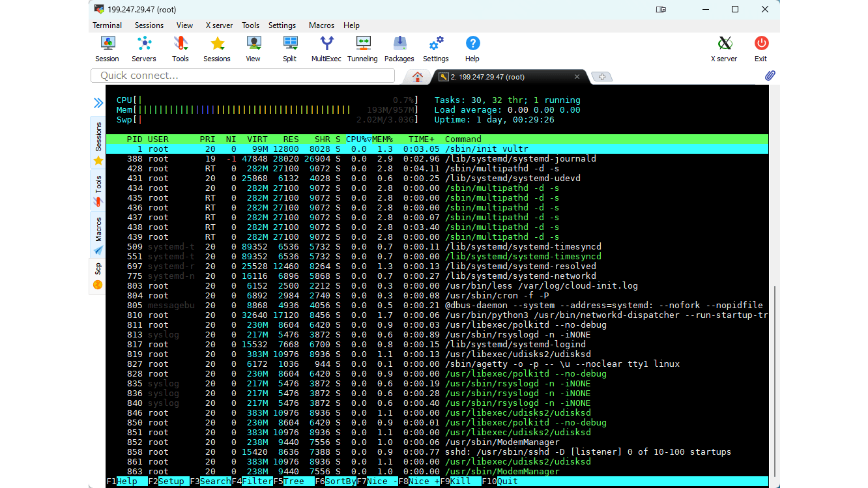Click the Split terminal icon
868x488 pixels.
(x=289, y=49)
